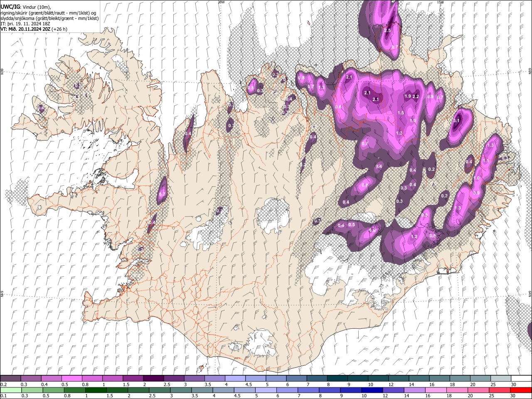This screenshot has width=532, height=399.
Task: Click the 'rigning/skúrir (grænt/blátt/rautt' description line
Action: pyautogui.click(x=49, y=13)
